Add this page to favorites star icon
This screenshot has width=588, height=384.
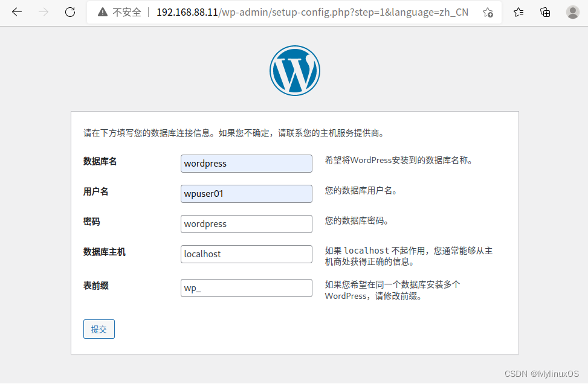[488, 12]
